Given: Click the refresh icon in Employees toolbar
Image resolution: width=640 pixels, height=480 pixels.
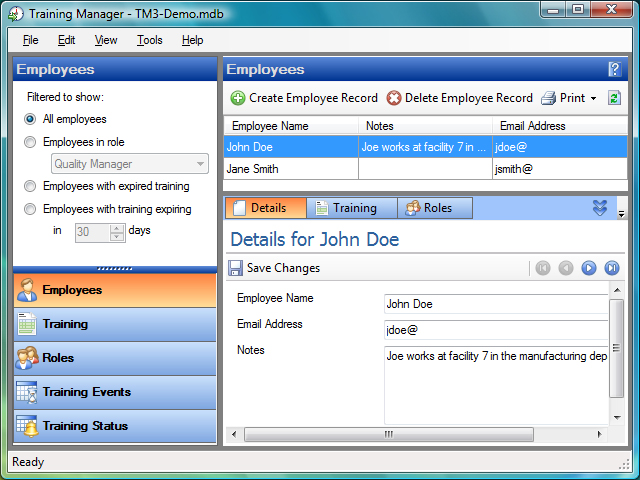Looking at the screenshot, I should (x=614, y=98).
